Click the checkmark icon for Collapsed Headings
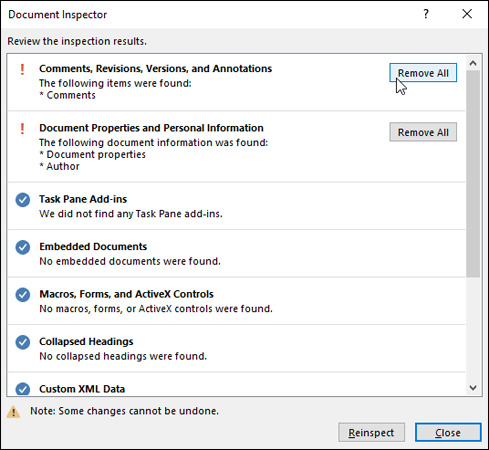The height and width of the screenshot is (450, 489). coord(23,342)
